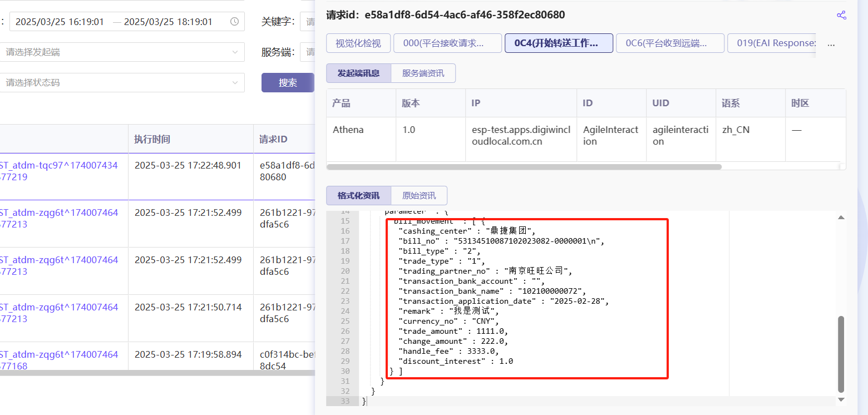The width and height of the screenshot is (868, 415).
Task: Switch to 服务端资讯 tab
Action: coord(423,73)
